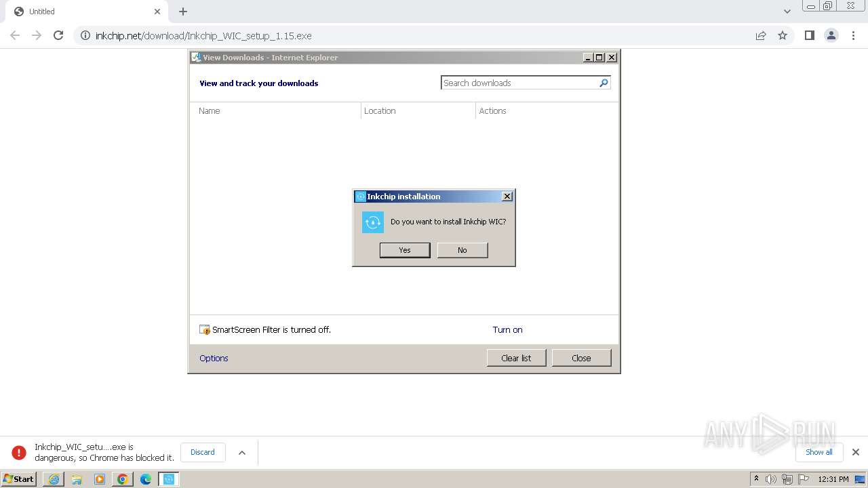Click the Inkchip installer icon in dialog
The height and width of the screenshot is (488, 868).
coord(373,222)
